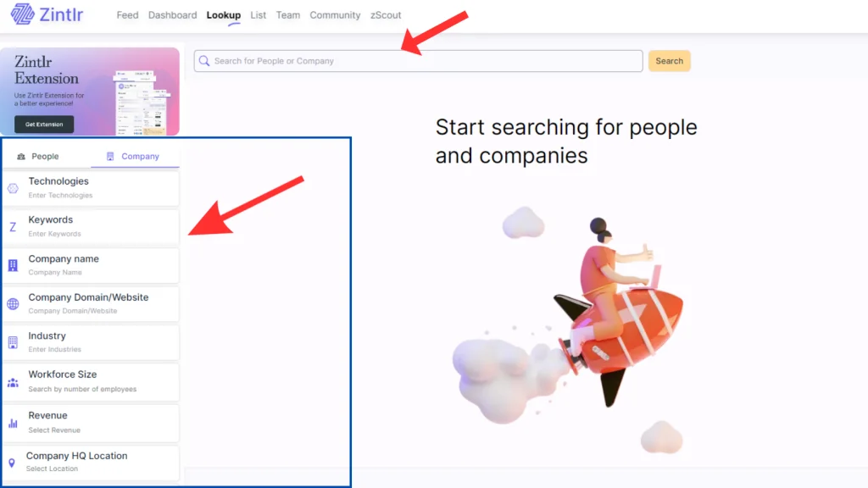Image resolution: width=868 pixels, height=488 pixels.
Task: Open the zScout navigation item
Action: pos(386,15)
